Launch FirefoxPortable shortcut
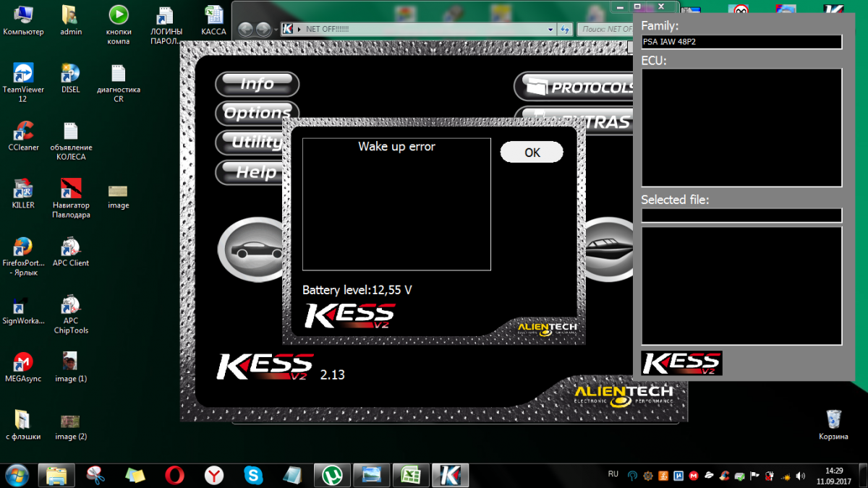868x488 pixels. pos(23,256)
